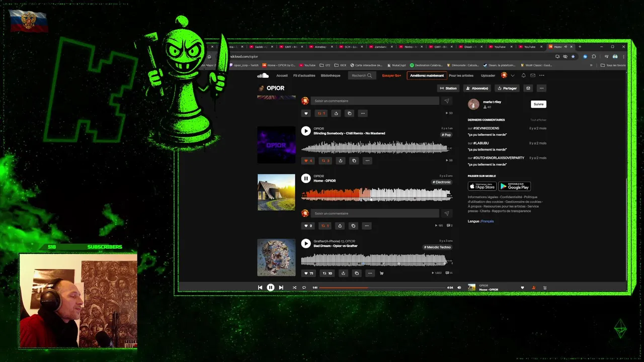
Task: Click the SoundCloud logo in the header
Action: 263,75
